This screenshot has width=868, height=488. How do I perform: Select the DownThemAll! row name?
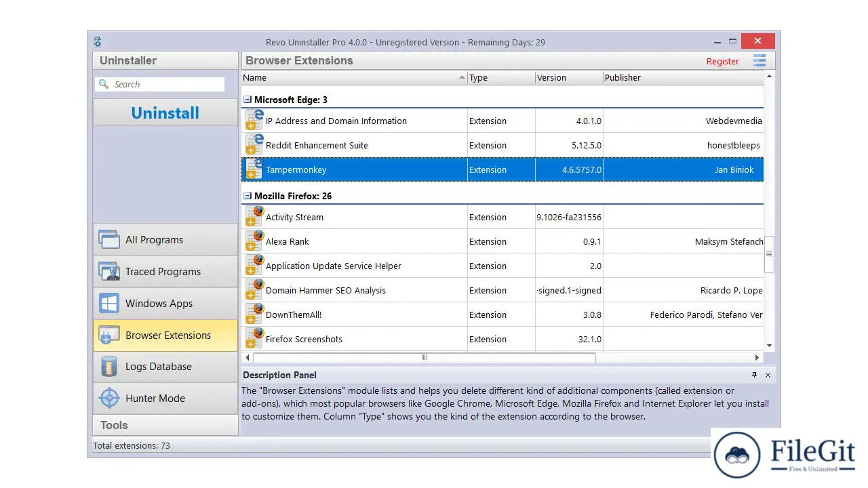point(294,314)
